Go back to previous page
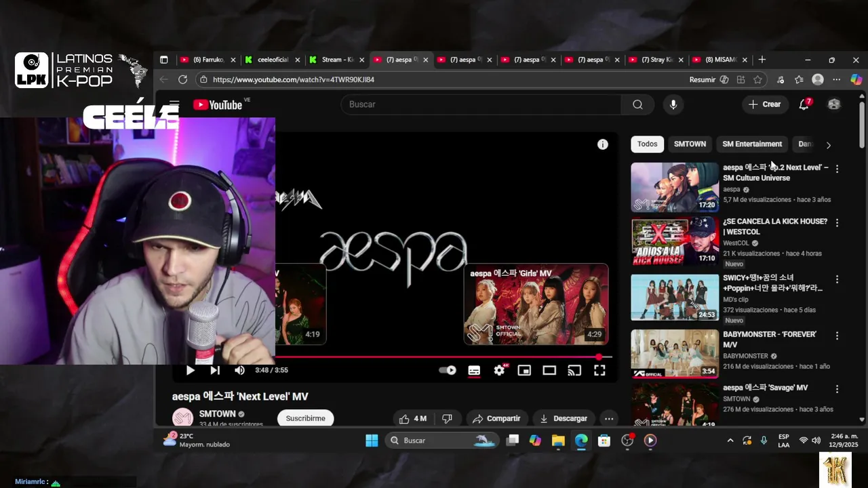The height and width of the screenshot is (488, 868). 163,79
